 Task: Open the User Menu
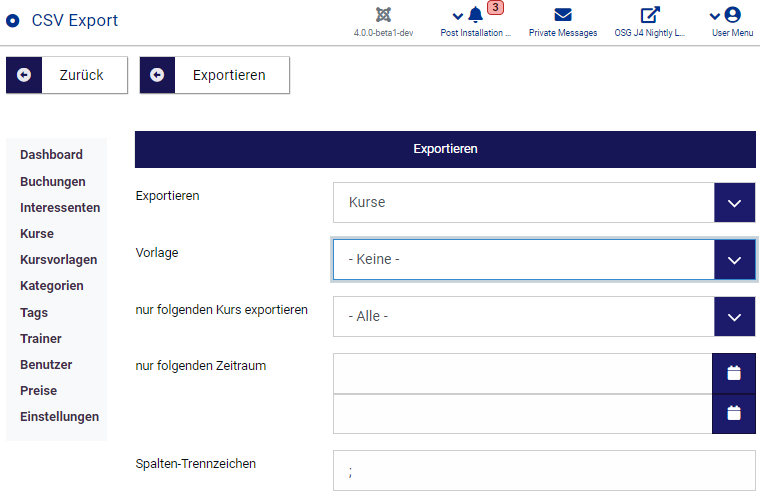click(732, 15)
